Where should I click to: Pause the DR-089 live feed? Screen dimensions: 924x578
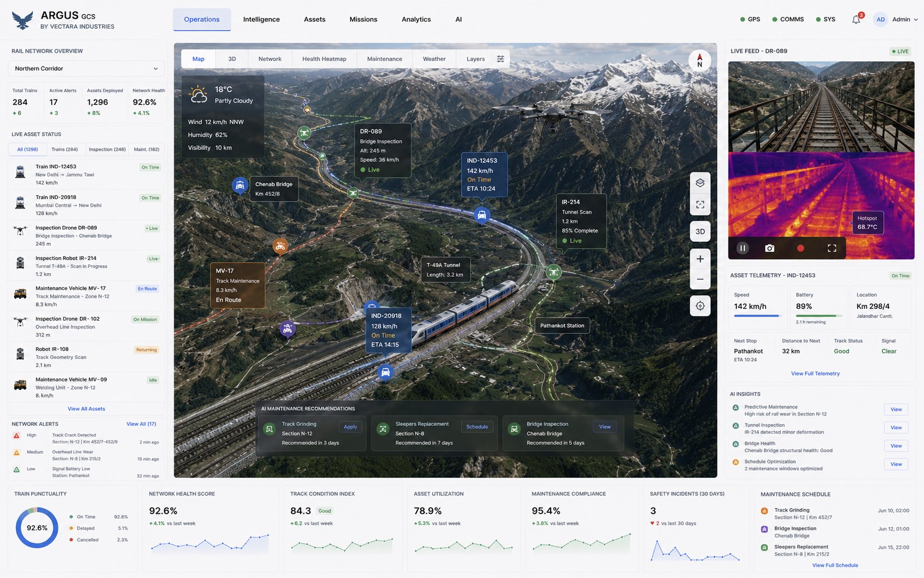pos(743,248)
